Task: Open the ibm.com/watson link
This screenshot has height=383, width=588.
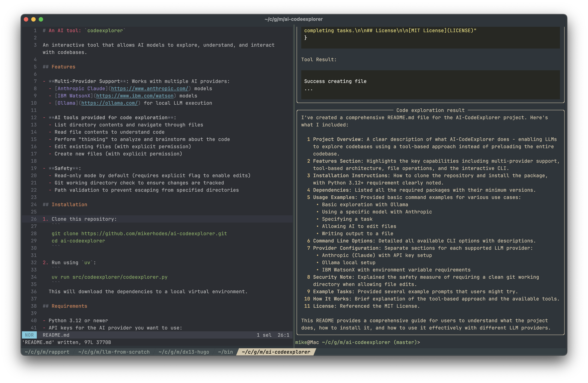Action: pos(135,96)
